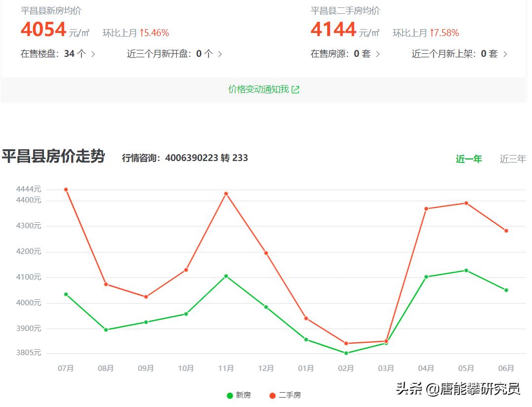The width and height of the screenshot is (532, 407).
Task: Click green 新房 data point for 05月
Action: [x=466, y=271]
